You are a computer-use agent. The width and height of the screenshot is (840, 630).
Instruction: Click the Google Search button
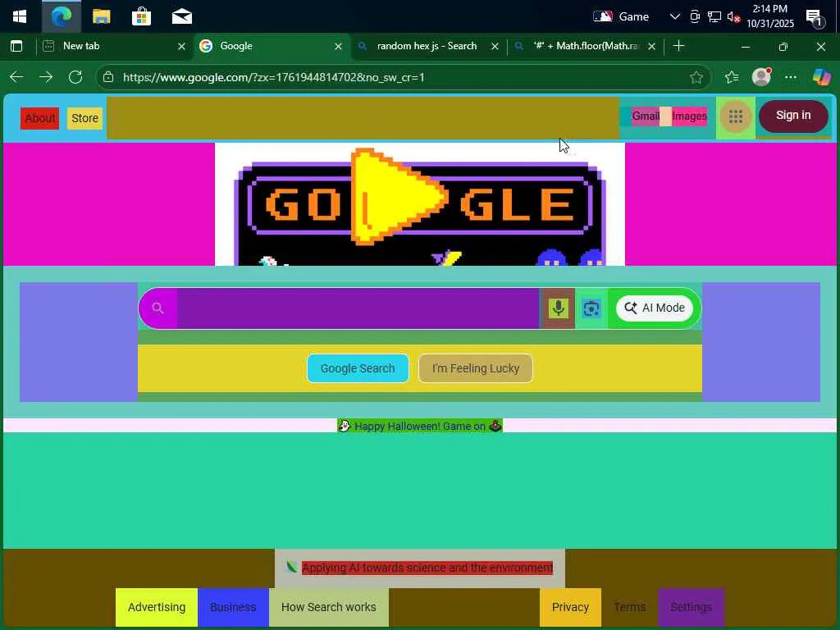pyautogui.click(x=358, y=368)
